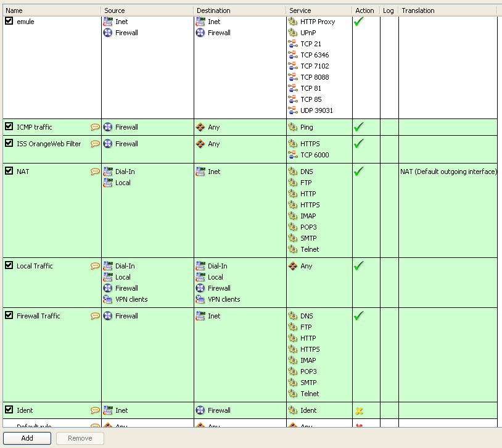The image size is (502, 448).
Task: Select Inet destination in Firewall Traffic rule
Action: point(214,316)
